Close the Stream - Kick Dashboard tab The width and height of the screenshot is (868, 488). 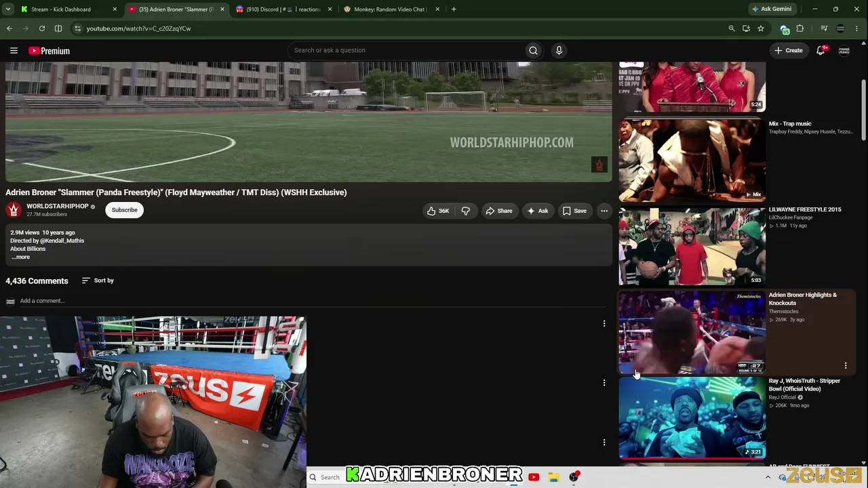115,9
